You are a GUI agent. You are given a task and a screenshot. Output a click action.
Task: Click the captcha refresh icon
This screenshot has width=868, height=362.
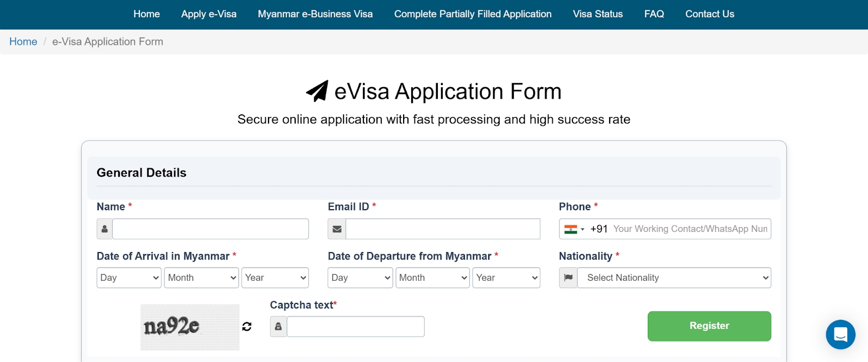pyautogui.click(x=247, y=326)
